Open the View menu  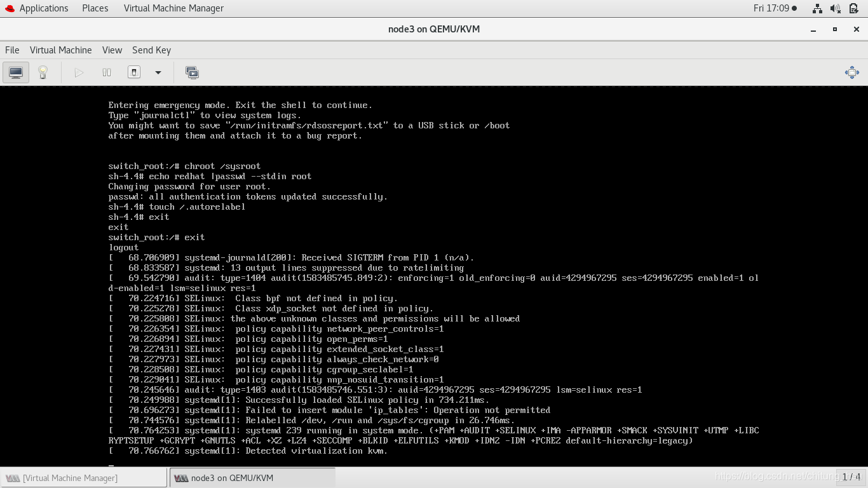pyautogui.click(x=112, y=50)
